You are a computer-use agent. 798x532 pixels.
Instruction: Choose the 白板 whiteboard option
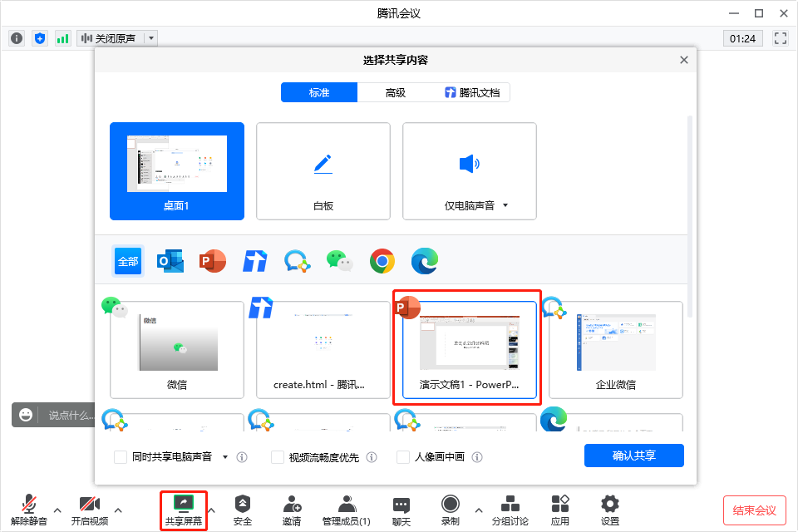[x=323, y=171]
